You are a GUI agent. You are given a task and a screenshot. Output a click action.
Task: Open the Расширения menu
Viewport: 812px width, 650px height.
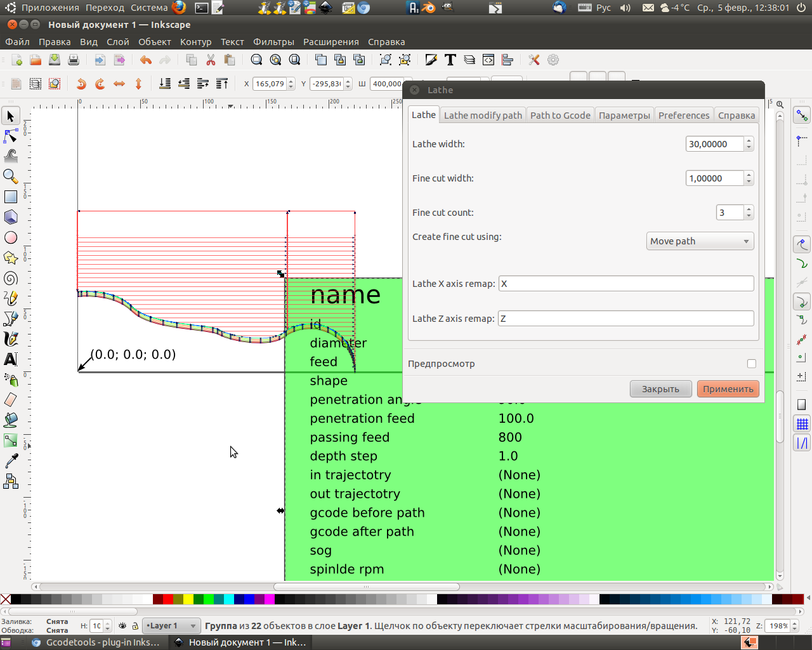pos(331,42)
